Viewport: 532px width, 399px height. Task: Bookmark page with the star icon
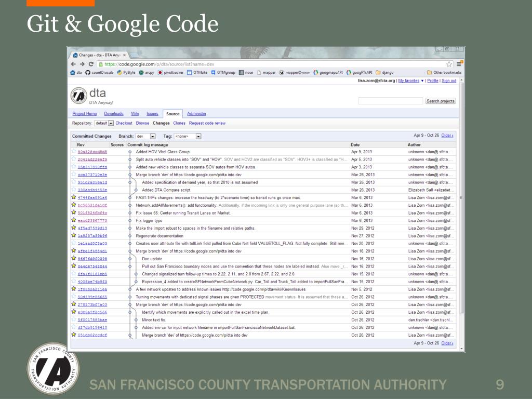point(449,64)
